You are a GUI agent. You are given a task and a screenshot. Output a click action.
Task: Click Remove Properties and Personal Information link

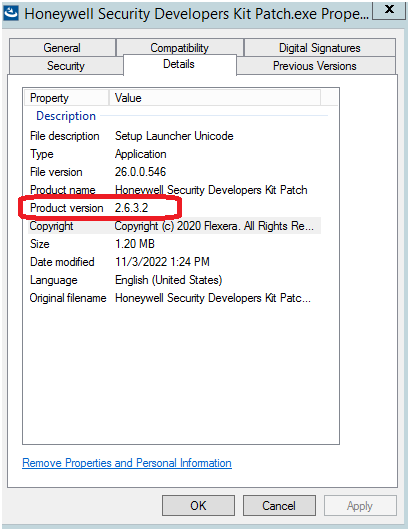[x=127, y=463]
